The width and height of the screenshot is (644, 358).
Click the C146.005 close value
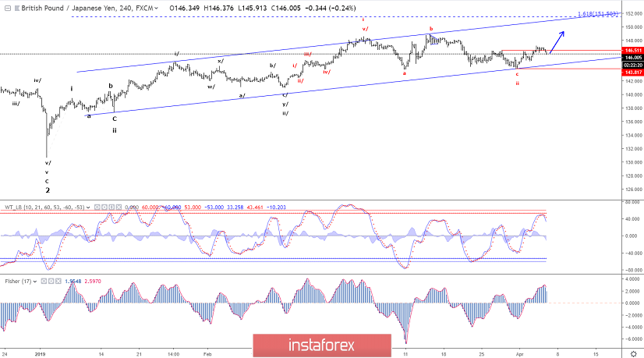point(285,9)
